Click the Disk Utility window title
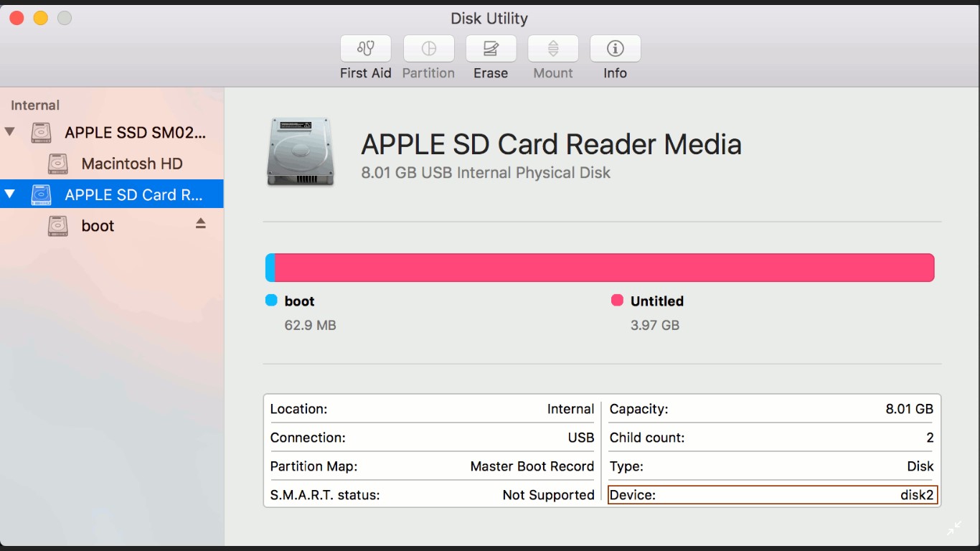 coord(489,19)
